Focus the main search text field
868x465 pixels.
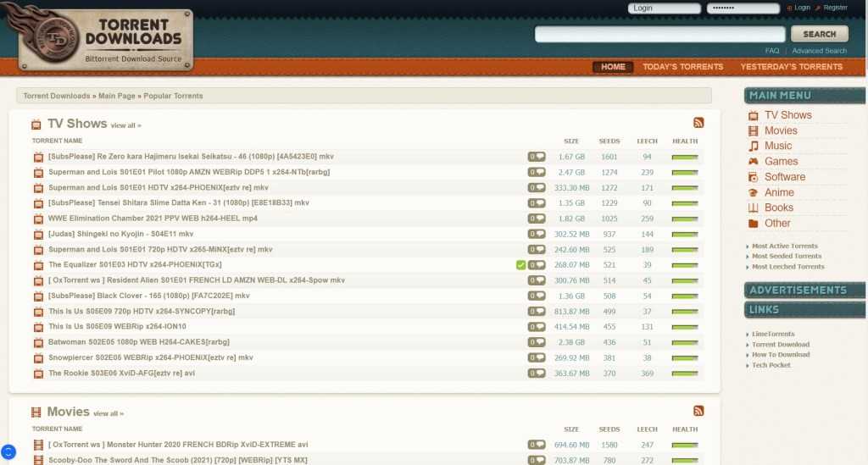pos(659,34)
